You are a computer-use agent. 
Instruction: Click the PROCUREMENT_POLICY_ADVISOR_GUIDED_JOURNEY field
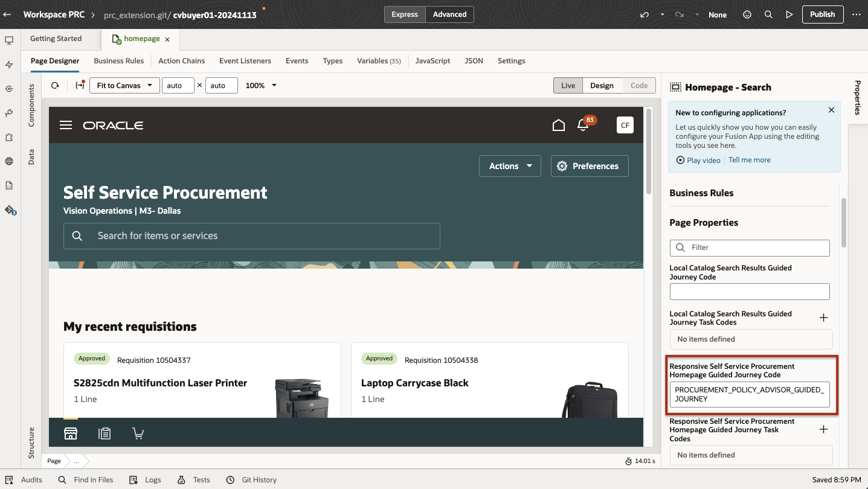click(750, 394)
